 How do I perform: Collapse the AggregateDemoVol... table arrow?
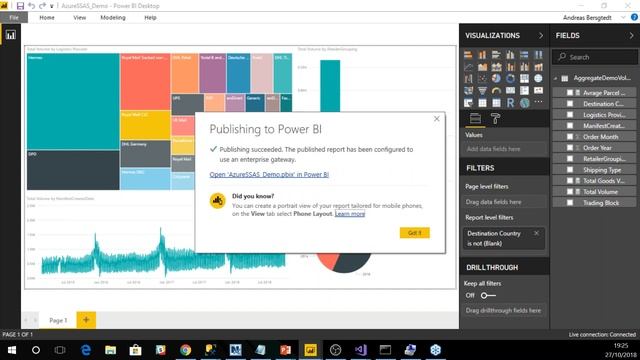[x=556, y=78]
